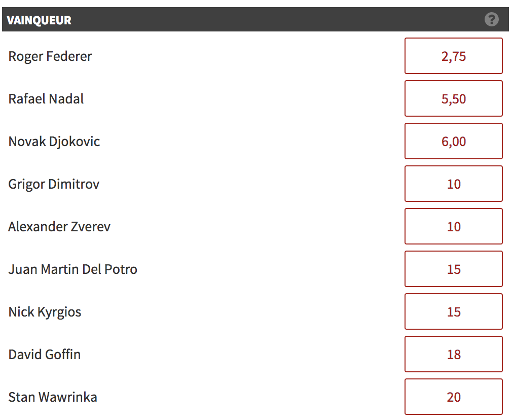The width and height of the screenshot is (513, 420).
Task: Click the VAINQUEUR header title
Action: (x=39, y=20)
